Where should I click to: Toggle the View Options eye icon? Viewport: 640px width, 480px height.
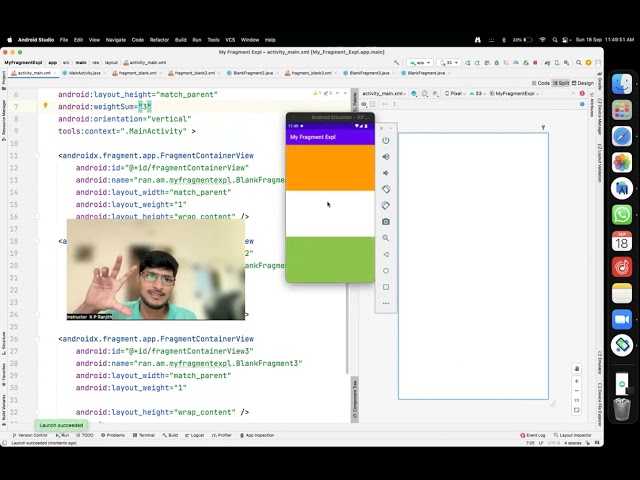pos(364,104)
